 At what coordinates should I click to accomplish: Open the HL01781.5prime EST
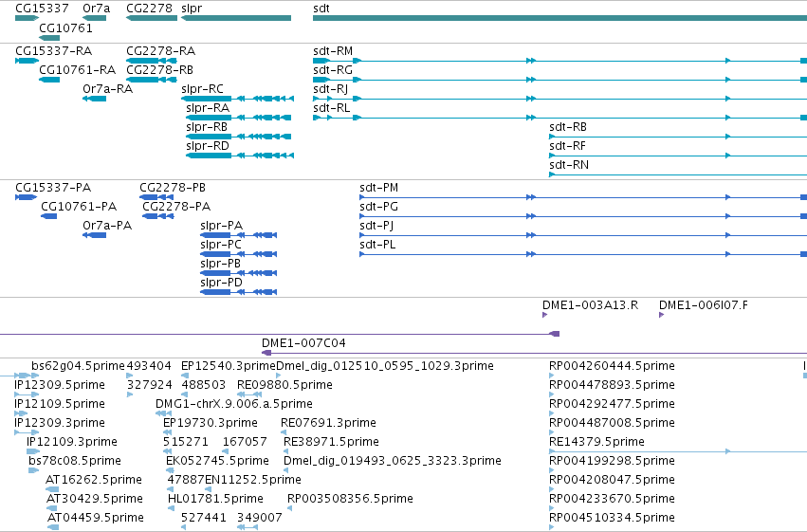tap(215, 499)
